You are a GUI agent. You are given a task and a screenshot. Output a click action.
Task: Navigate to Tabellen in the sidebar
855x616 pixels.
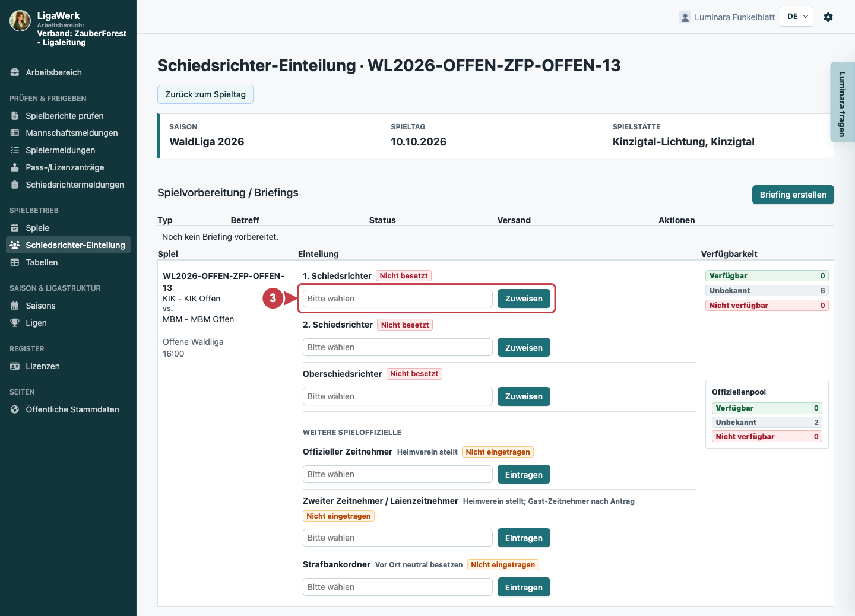click(68, 262)
